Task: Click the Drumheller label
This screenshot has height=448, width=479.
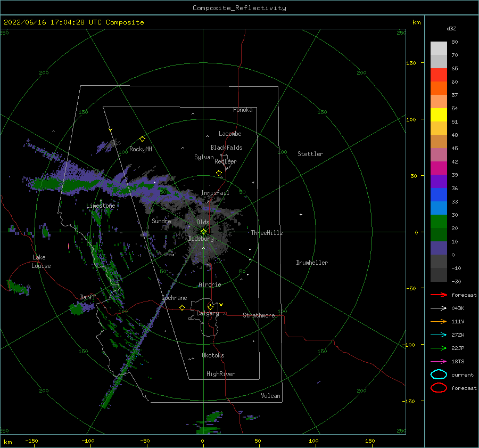Action: coord(312,263)
